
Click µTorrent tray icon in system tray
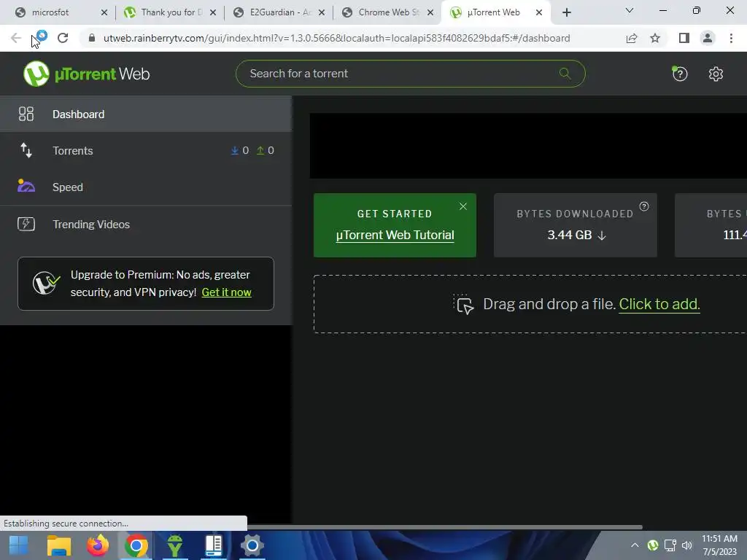[x=653, y=545]
